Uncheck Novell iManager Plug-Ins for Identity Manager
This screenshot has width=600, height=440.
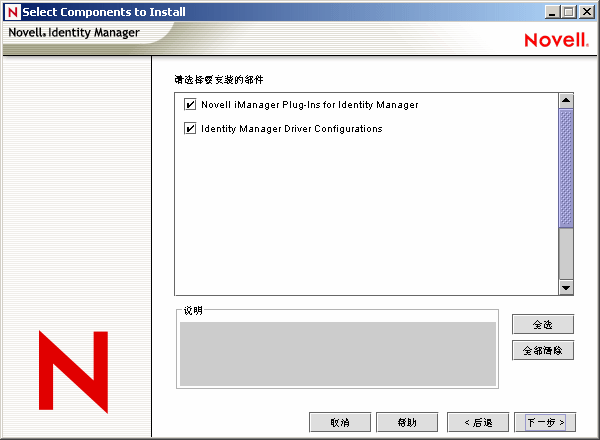click(190, 104)
